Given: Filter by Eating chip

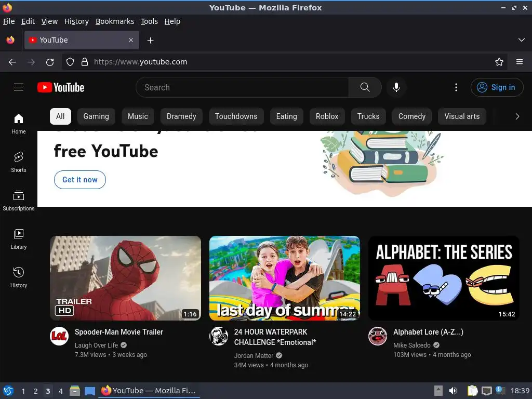Looking at the screenshot, I should click(287, 116).
